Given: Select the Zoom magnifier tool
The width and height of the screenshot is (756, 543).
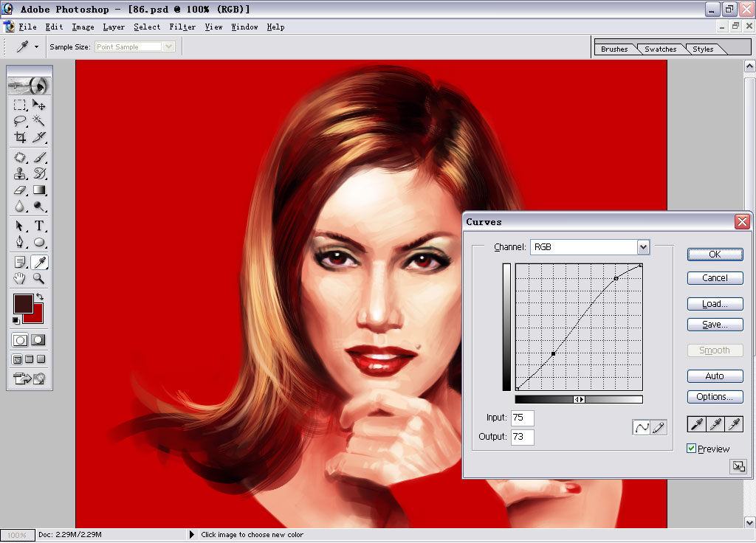Looking at the screenshot, I should point(39,278).
